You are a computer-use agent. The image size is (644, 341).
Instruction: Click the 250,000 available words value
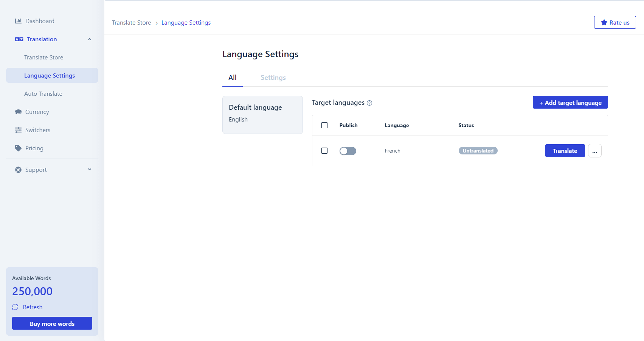coord(32,291)
